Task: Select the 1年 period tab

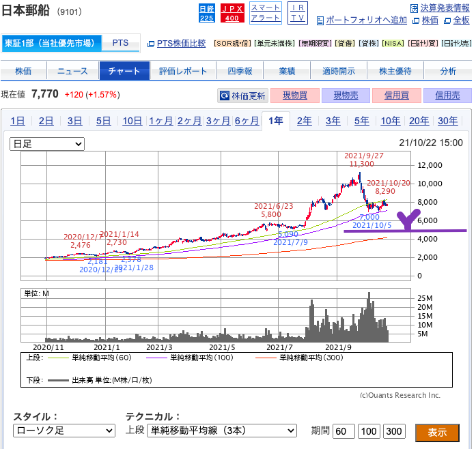Action: (x=276, y=121)
